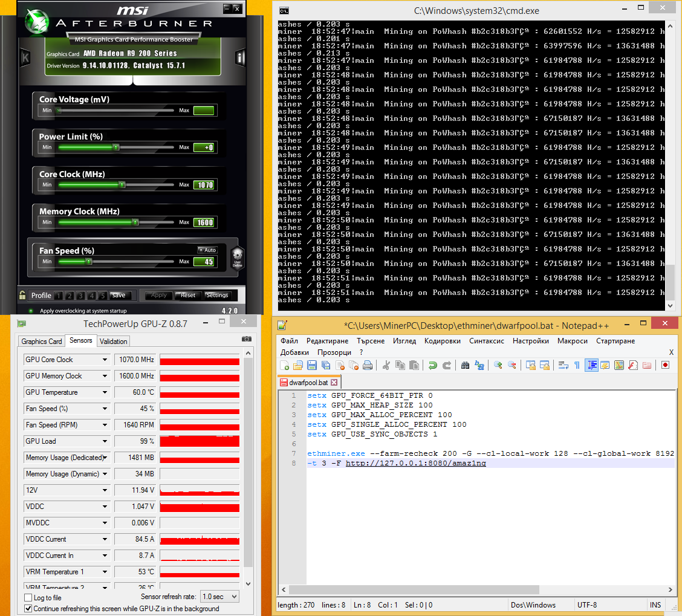Select Afterburner profile slot 4
Image resolution: width=682 pixels, height=616 pixels.
pos(92,296)
